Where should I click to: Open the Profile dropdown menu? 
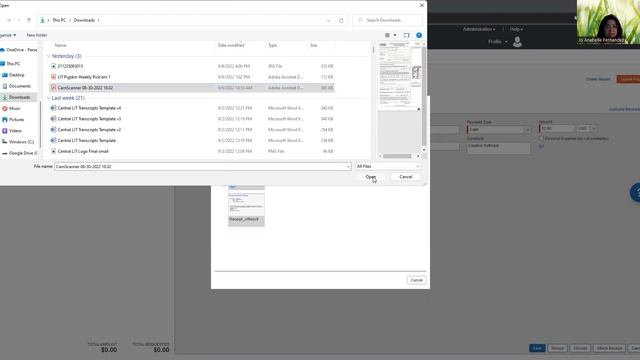498,42
